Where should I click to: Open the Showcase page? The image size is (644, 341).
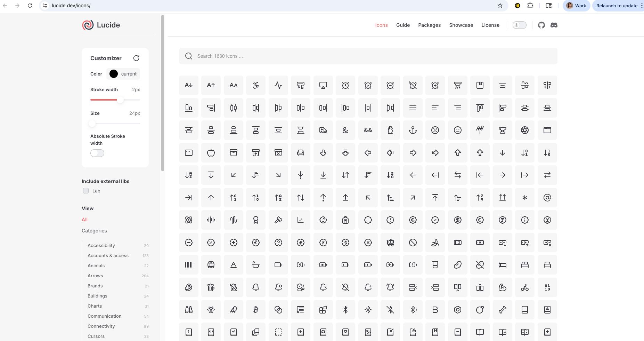pos(461,25)
